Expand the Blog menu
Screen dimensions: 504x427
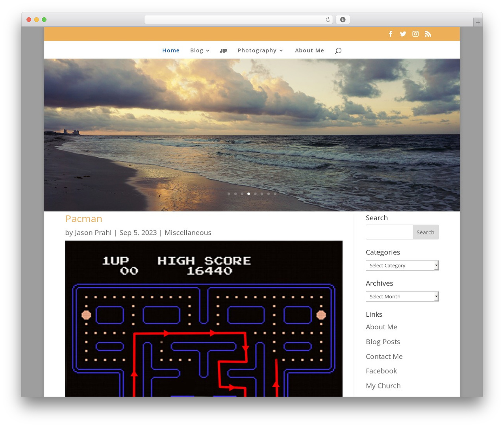tap(200, 50)
